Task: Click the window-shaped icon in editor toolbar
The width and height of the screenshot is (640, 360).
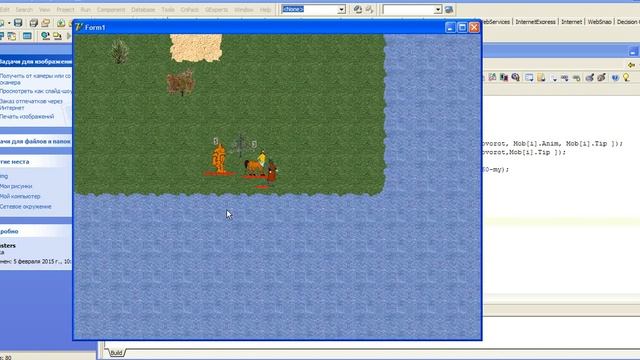Action: 529,77
